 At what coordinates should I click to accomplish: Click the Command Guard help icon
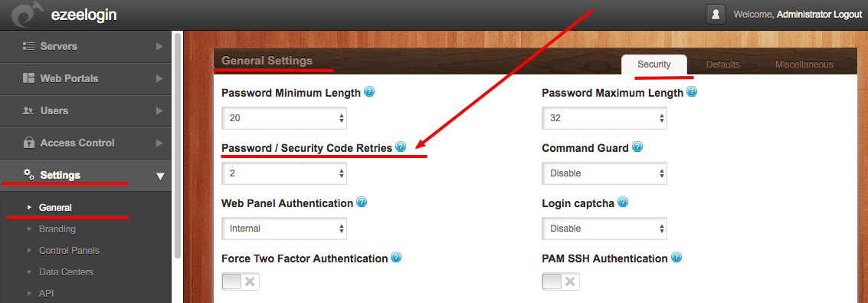637,147
